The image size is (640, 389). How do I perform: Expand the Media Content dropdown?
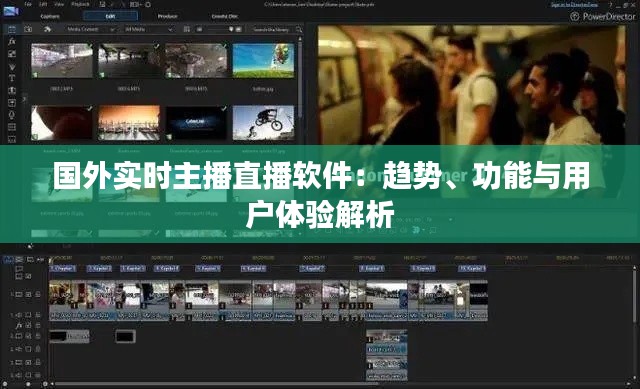click(x=91, y=29)
